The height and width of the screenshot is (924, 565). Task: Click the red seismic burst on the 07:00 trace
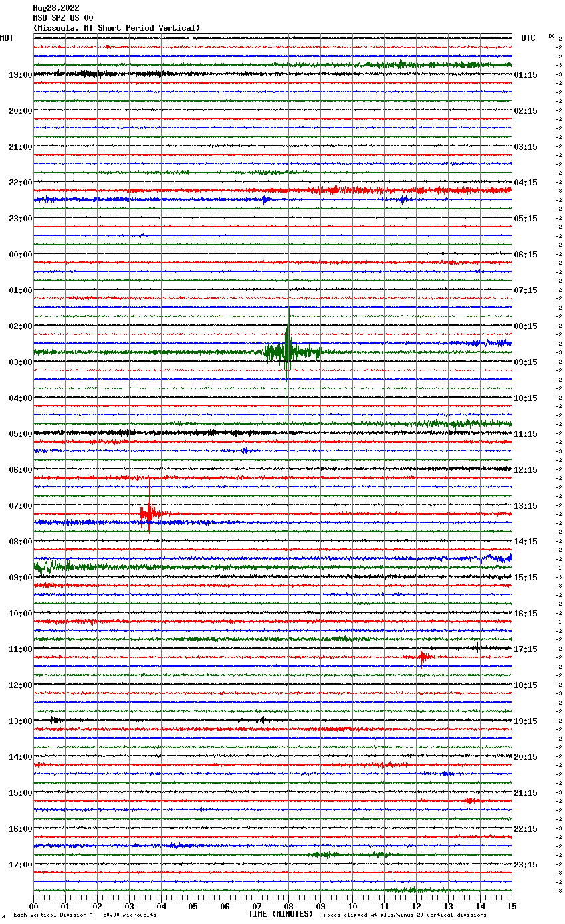coord(148,513)
